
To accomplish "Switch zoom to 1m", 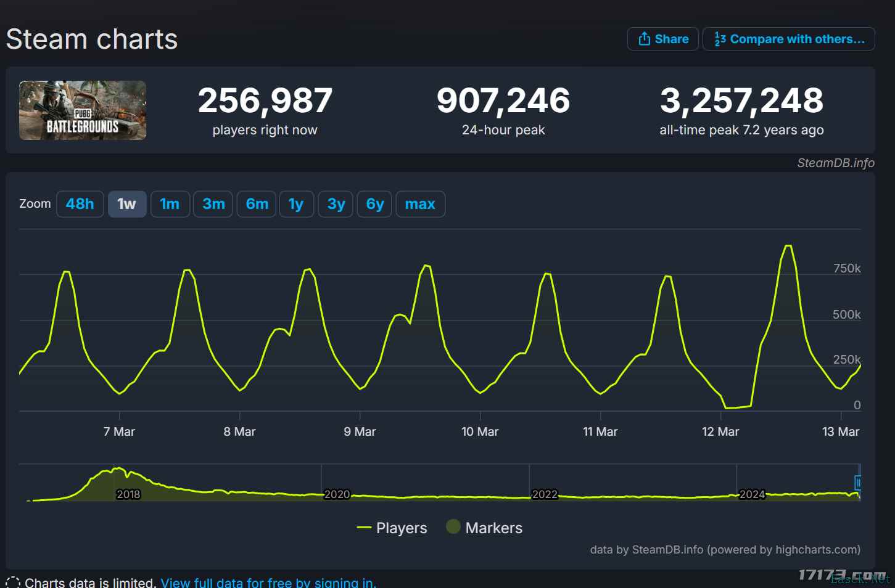I will (x=170, y=204).
